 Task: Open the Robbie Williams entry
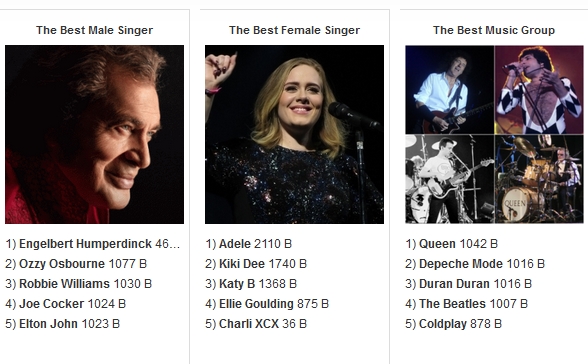click(x=64, y=283)
